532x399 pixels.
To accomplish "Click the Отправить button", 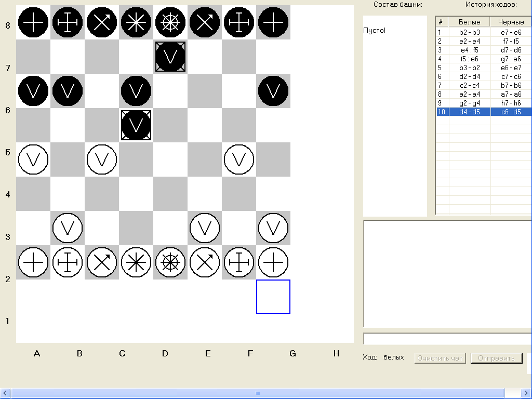I will [x=496, y=358].
